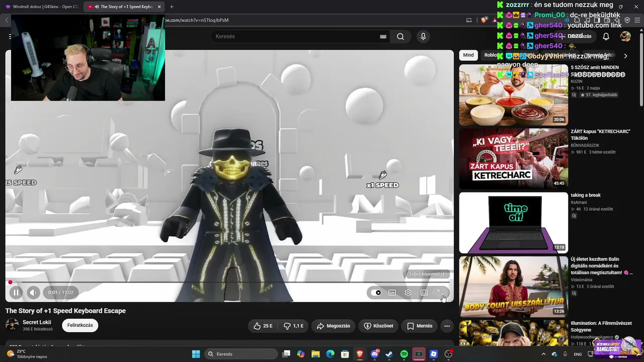Click the magnifier search button
The width and height of the screenshot is (644, 362).
tap(400, 36)
